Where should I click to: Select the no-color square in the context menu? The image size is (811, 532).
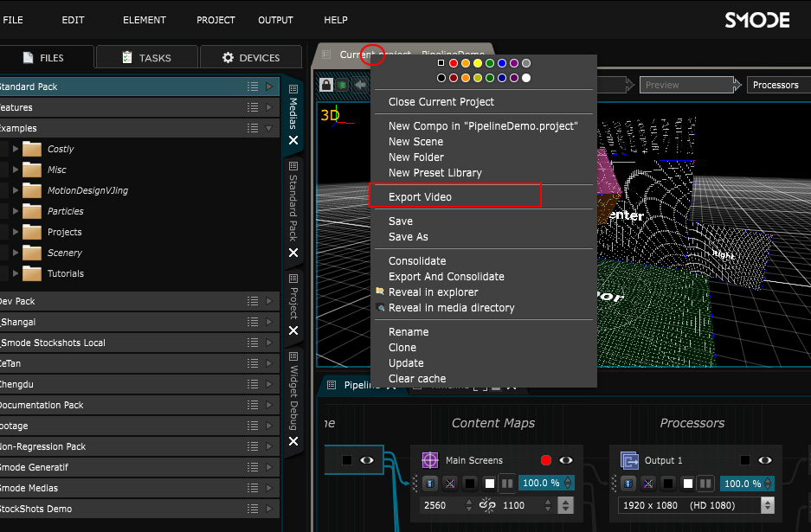(x=441, y=63)
